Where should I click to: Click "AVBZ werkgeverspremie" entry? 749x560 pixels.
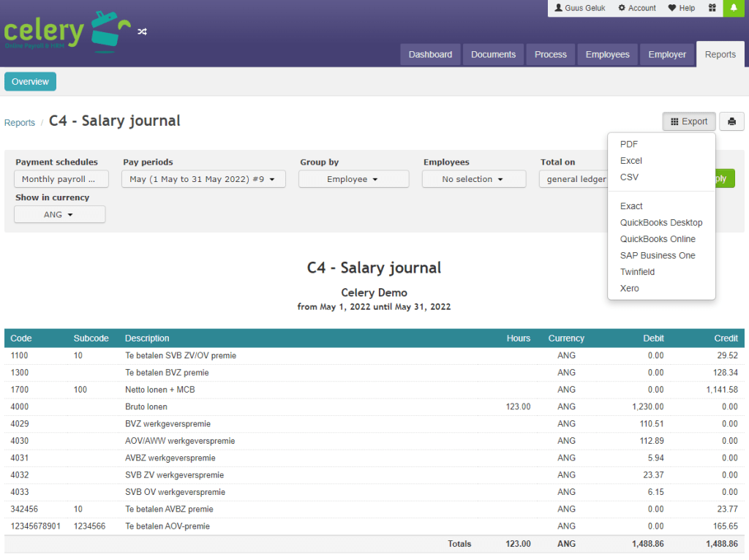pos(170,458)
